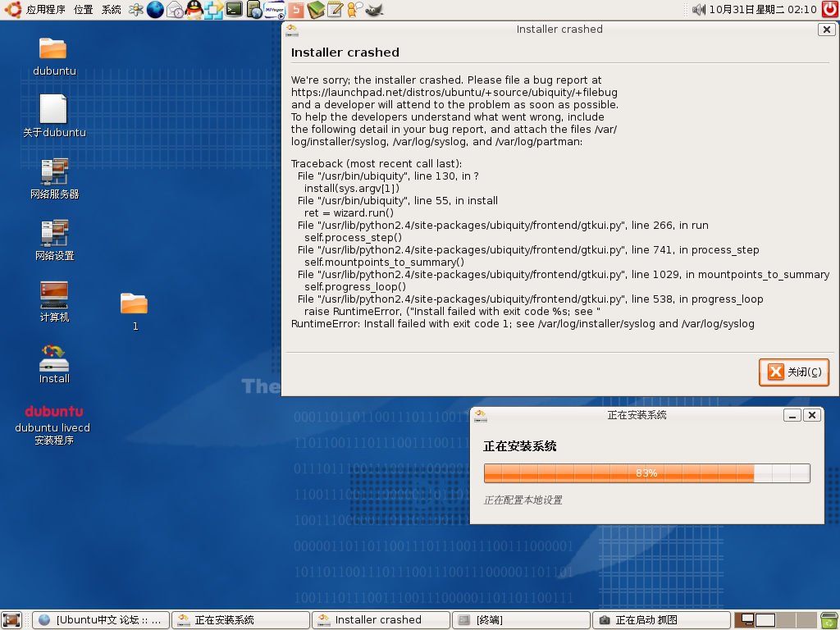Close the 正在安装系统 progress window
This screenshot has width=840, height=630.
[812, 415]
